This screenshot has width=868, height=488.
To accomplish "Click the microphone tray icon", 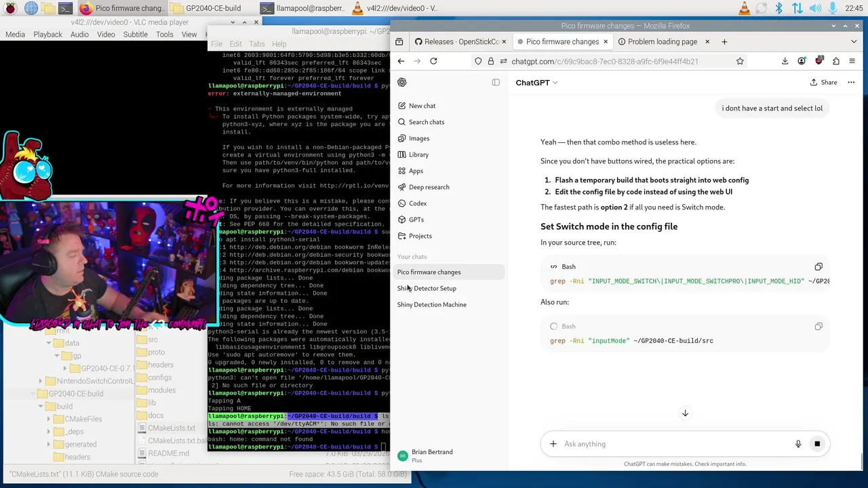I will point(831,8).
